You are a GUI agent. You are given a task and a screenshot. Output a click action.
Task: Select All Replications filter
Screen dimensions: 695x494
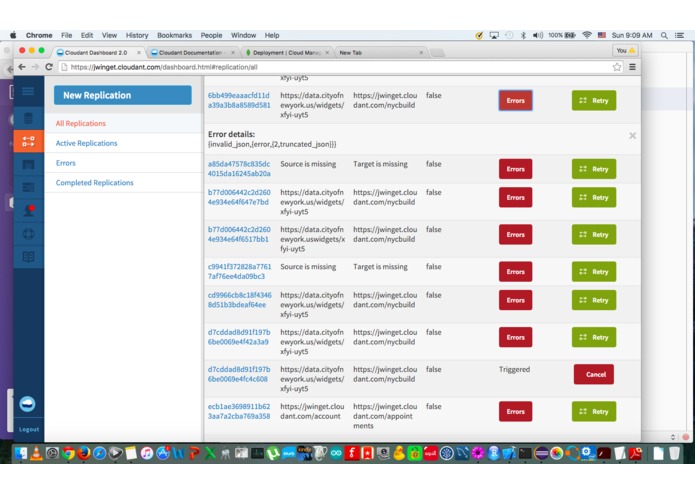pos(81,123)
